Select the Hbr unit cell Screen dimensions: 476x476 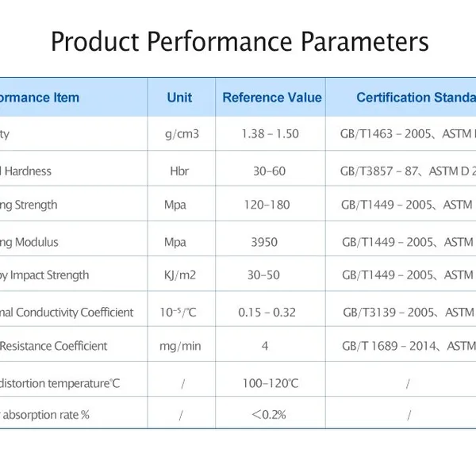click(x=179, y=171)
